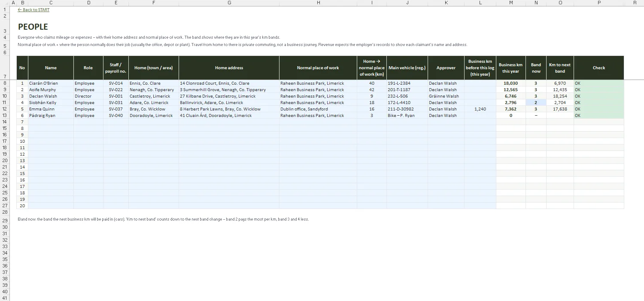Screen dimensions: 644x301
Task: Select business km value 6,746
Action: 510,96
